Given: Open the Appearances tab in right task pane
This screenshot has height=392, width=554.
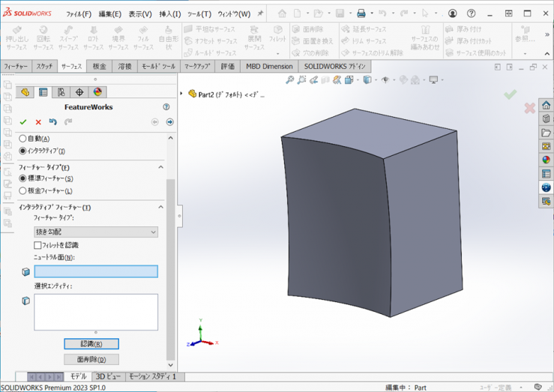Looking at the screenshot, I should 547,160.
